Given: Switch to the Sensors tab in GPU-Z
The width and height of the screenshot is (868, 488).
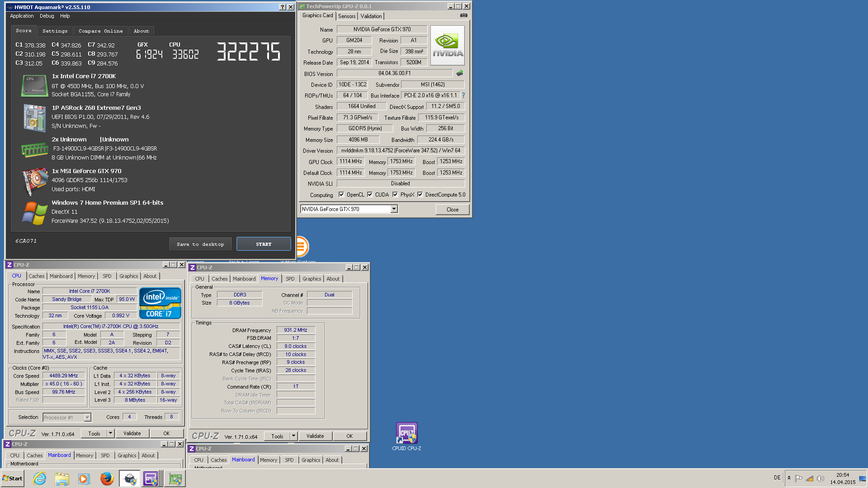Looking at the screenshot, I should click(347, 16).
